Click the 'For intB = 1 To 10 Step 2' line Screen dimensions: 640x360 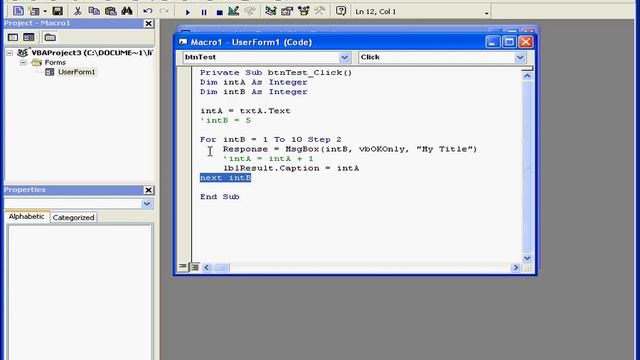coord(271,140)
